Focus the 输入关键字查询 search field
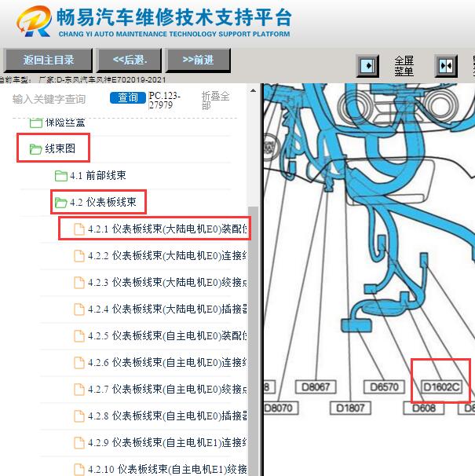Screen dimensions: 475x476 click(x=49, y=99)
